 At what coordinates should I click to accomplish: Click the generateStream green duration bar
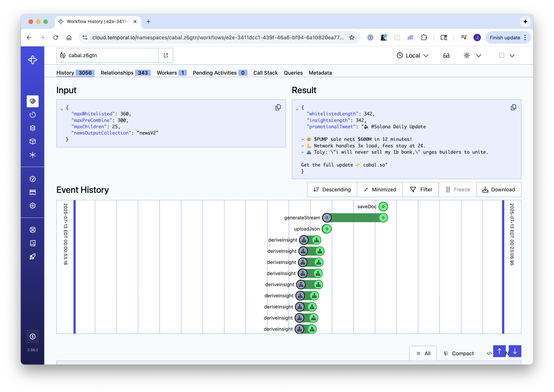tap(355, 218)
